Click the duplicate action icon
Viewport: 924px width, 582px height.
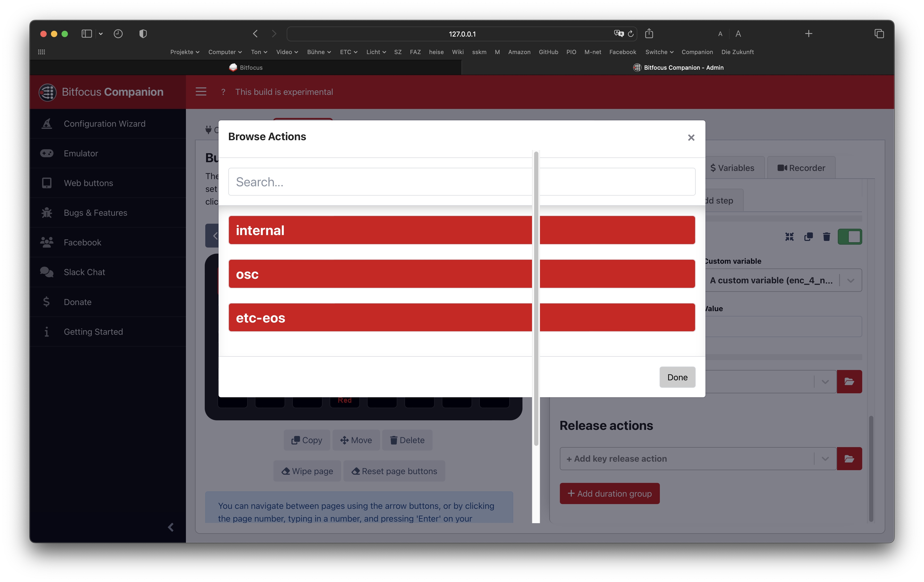pyautogui.click(x=808, y=237)
